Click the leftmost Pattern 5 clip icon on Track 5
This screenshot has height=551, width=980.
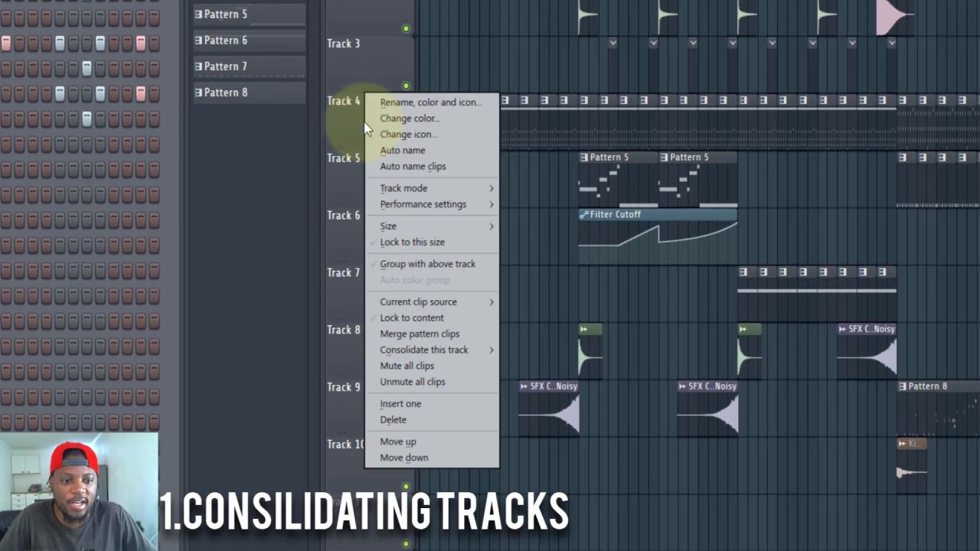(584, 157)
